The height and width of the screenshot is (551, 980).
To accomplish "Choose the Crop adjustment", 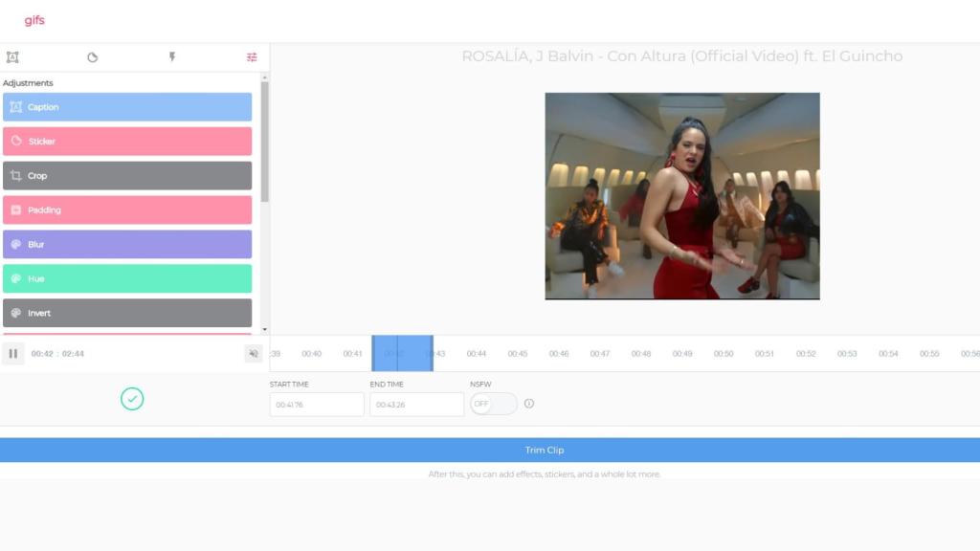I will [127, 176].
